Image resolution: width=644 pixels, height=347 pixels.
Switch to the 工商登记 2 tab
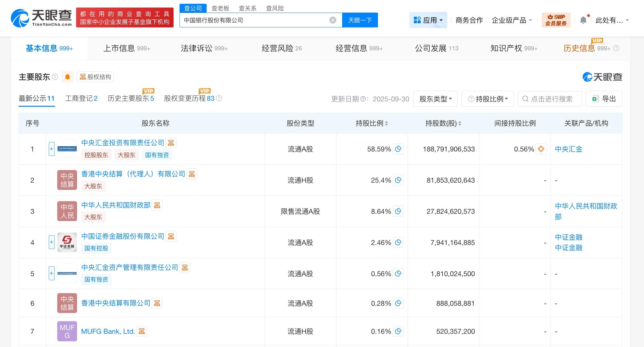[81, 99]
